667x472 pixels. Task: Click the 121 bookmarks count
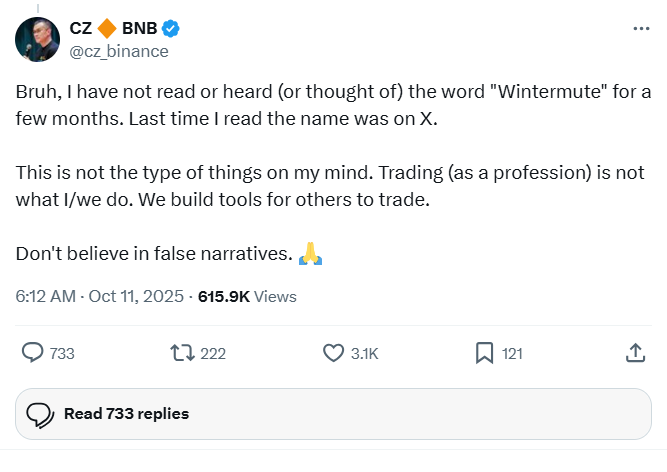(x=512, y=354)
